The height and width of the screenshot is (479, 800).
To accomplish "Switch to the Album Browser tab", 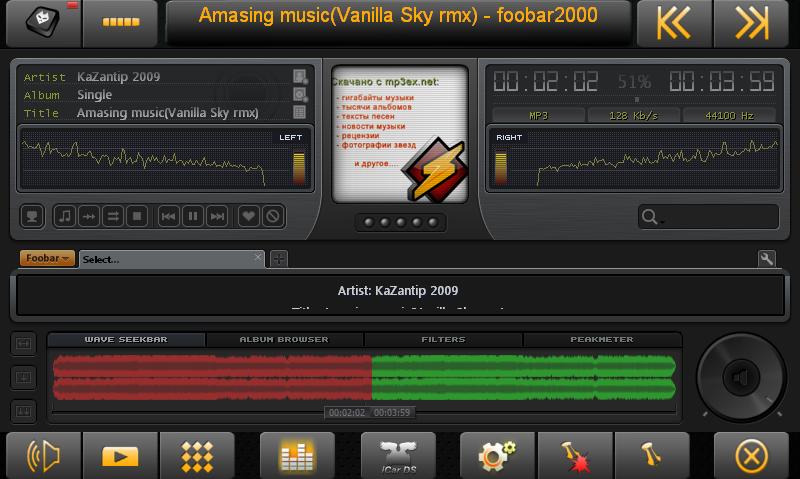I will [x=284, y=340].
